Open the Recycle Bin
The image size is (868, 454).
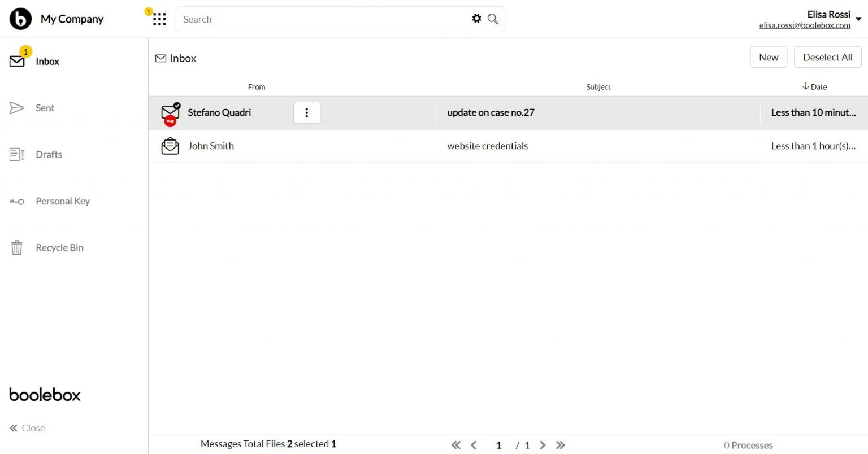click(x=59, y=247)
